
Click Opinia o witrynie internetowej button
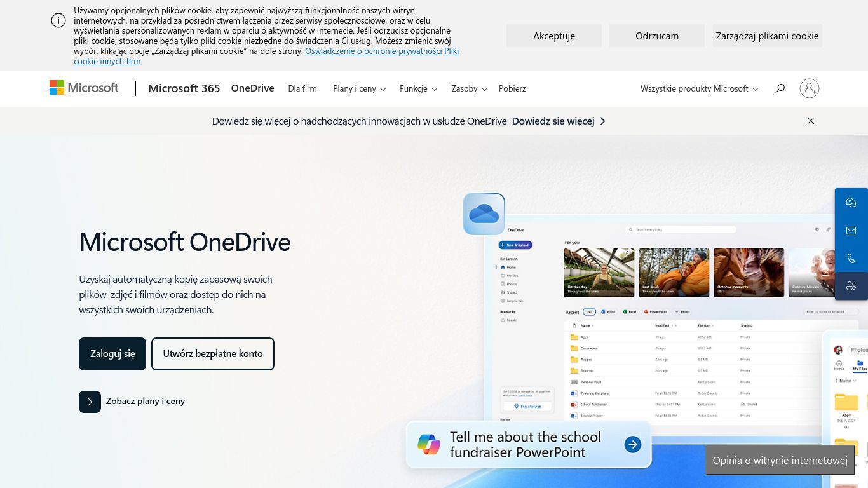tap(780, 461)
